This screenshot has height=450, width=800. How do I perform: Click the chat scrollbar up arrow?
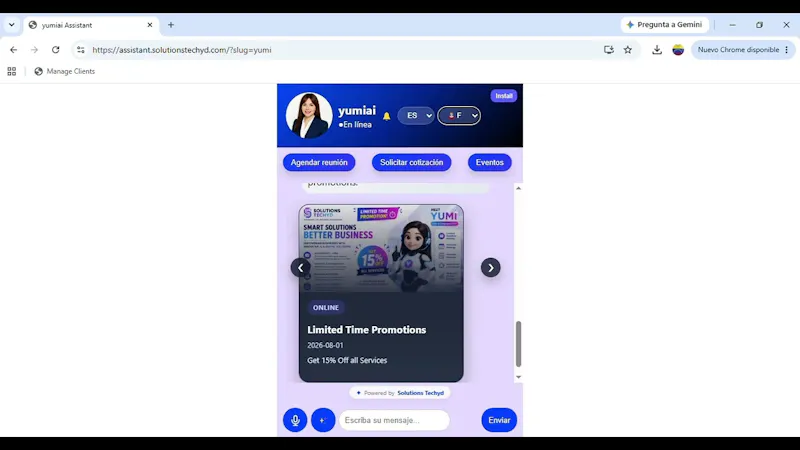(x=518, y=188)
